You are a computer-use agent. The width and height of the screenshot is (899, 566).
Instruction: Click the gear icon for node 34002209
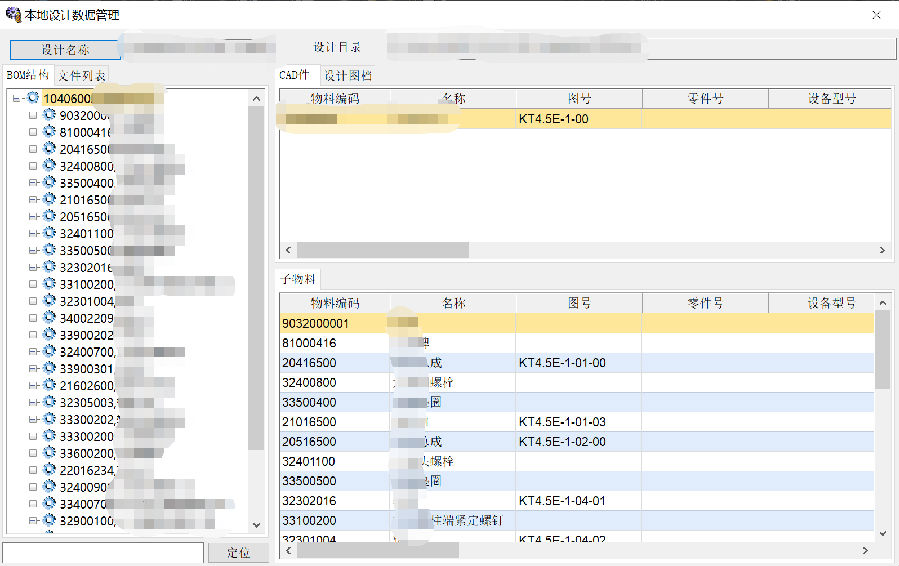pyautogui.click(x=49, y=317)
